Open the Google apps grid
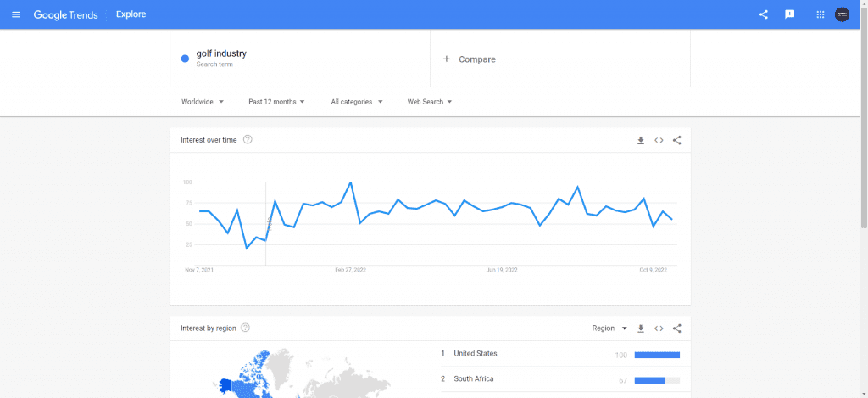 coord(820,14)
